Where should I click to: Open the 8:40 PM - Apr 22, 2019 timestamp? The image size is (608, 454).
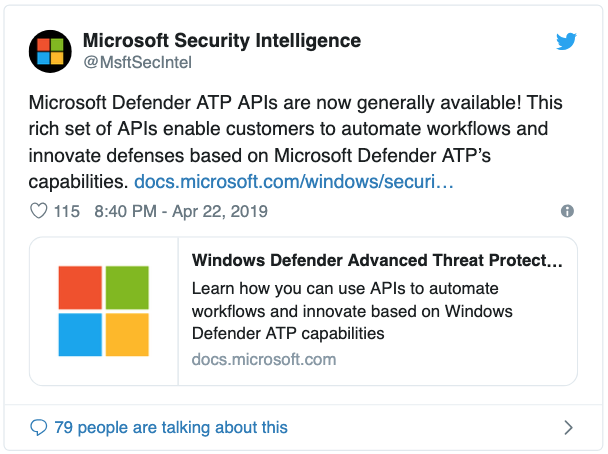(181, 211)
